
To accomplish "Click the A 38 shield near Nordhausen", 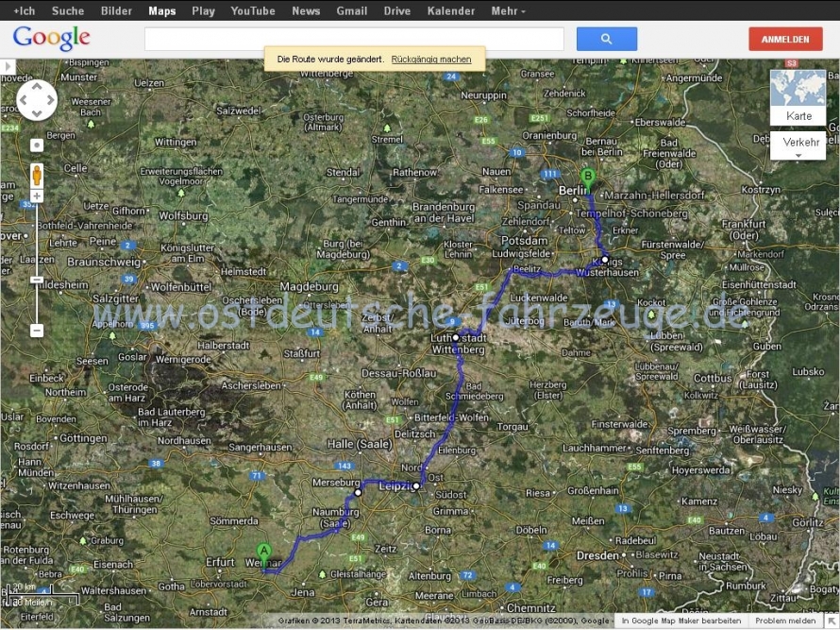I will (156, 463).
